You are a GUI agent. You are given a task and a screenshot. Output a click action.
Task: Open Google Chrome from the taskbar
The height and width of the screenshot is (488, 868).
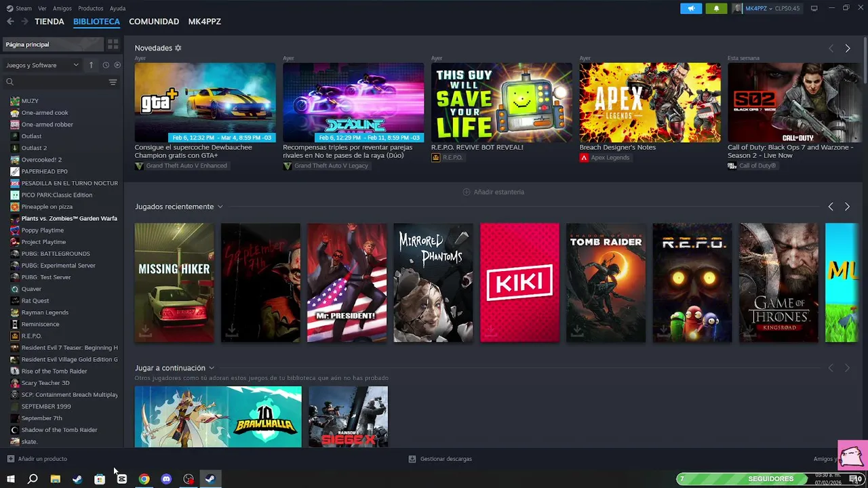(x=144, y=479)
